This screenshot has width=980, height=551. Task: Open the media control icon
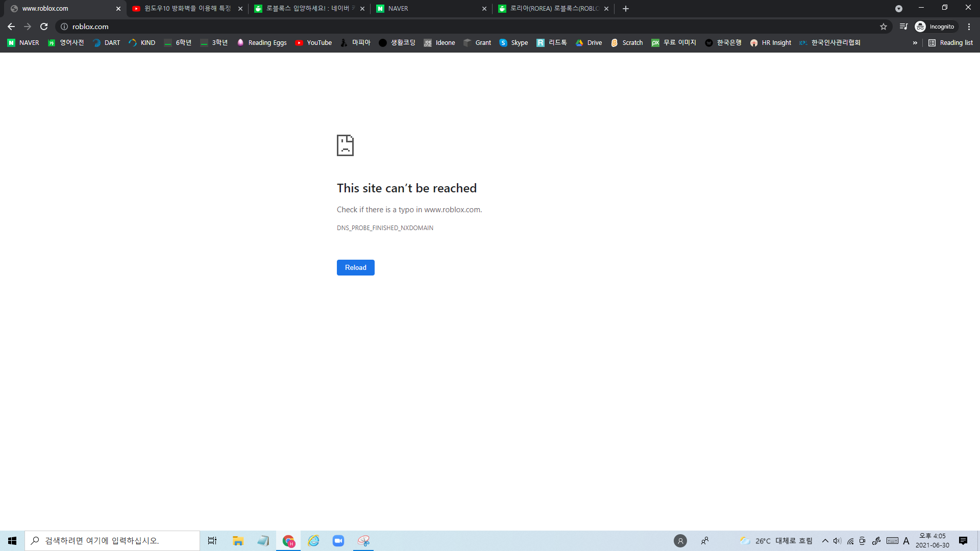[903, 27]
